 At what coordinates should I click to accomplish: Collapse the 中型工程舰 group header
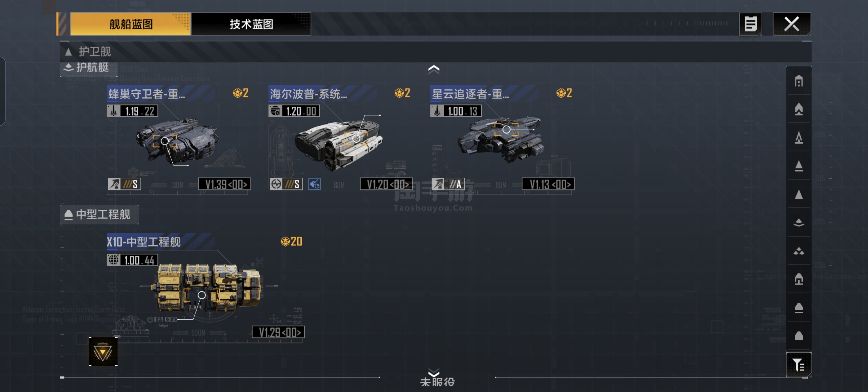click(99, 214)
